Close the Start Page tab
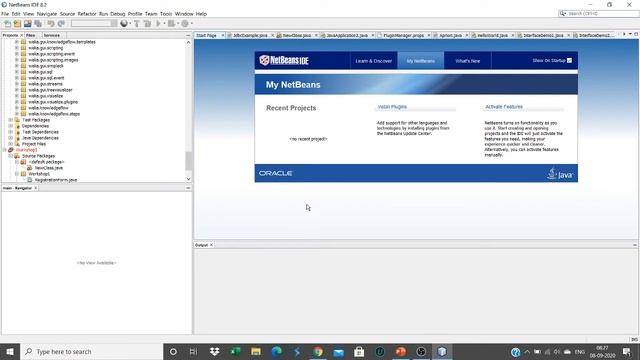 223,36
